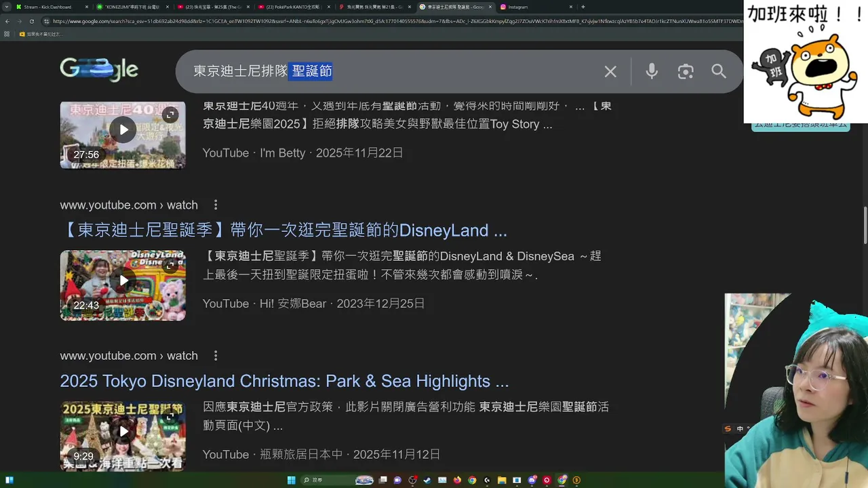The height and width of the screenshot is (488, 868).
Task: Open the bookmark folder in bookmarks bar
Action: pos(41,34)
